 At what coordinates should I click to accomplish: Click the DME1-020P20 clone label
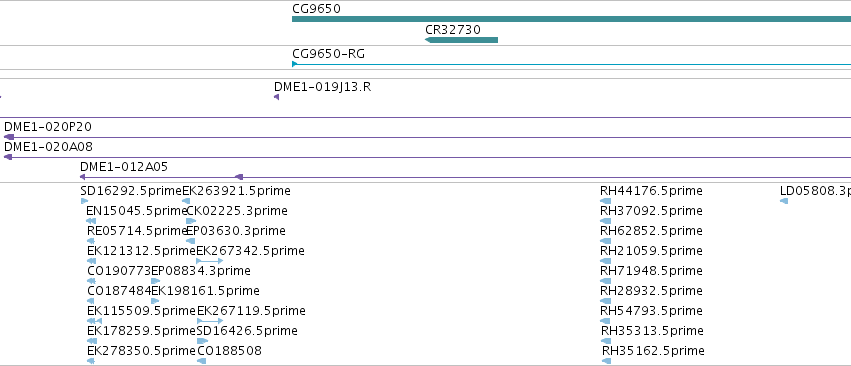point(48,127)
